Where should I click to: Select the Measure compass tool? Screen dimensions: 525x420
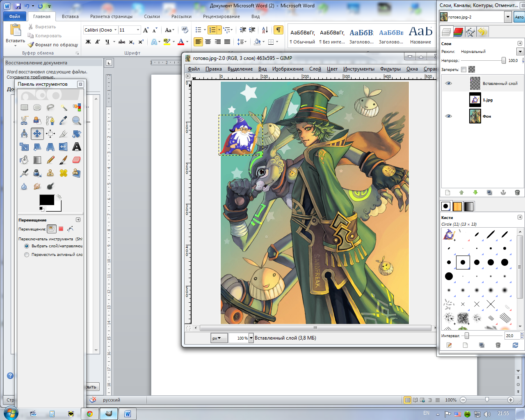(24, 134)
